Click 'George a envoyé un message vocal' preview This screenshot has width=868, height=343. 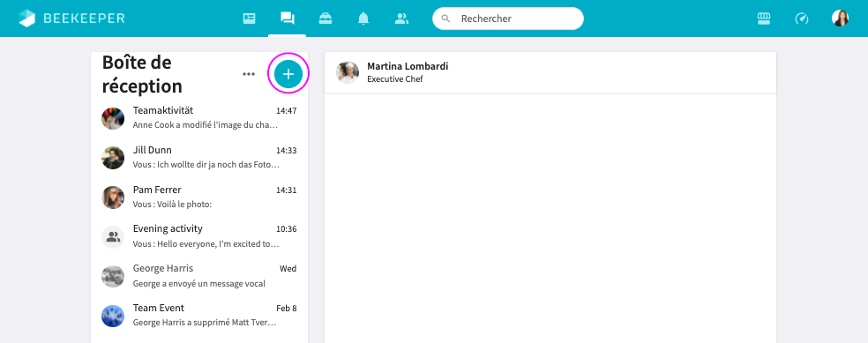click(x=199, y=283)
